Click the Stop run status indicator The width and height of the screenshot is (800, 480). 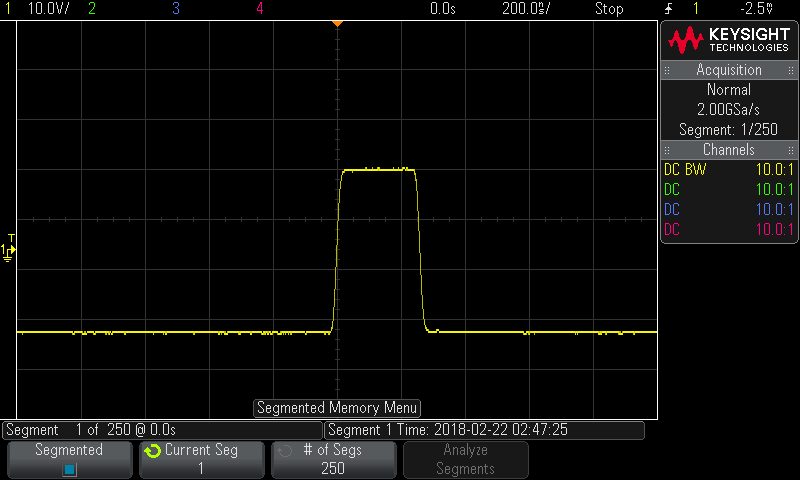coord(609,9)
